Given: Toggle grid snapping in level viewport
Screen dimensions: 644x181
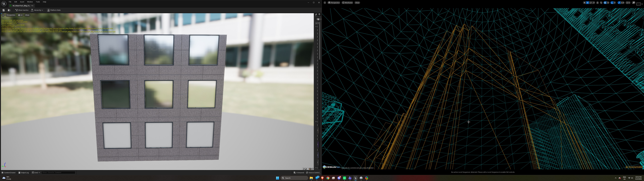Looking at the screenshot, I should 605,3.
